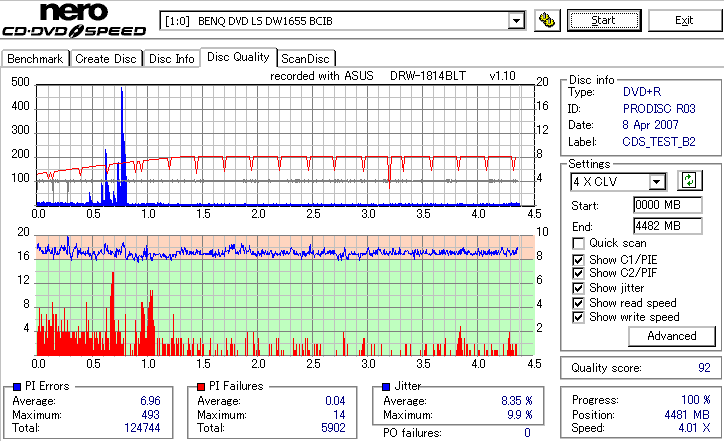Switch to the ScanDisc tab
This screenshot has width=724, height=441.
tap(305, 59)
